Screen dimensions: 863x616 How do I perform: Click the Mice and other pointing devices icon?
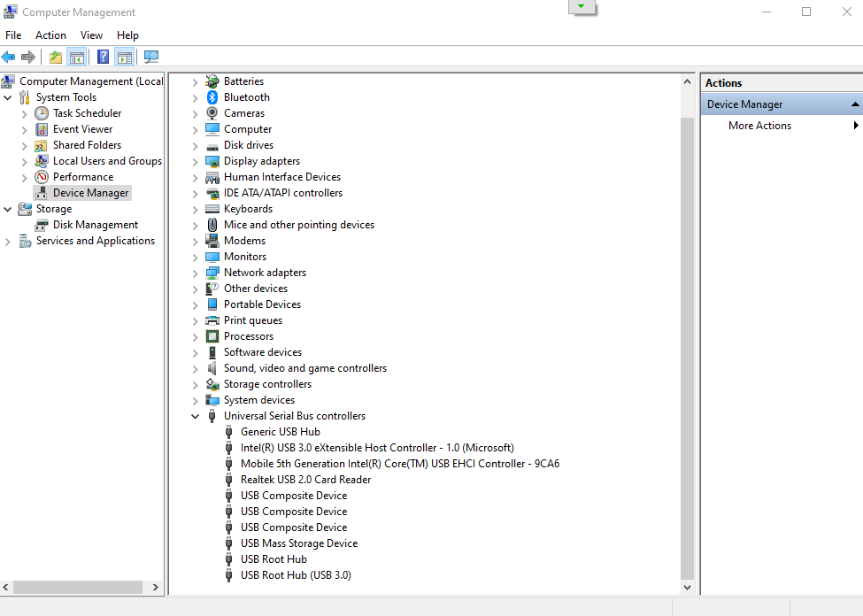[x=212, y=225]
